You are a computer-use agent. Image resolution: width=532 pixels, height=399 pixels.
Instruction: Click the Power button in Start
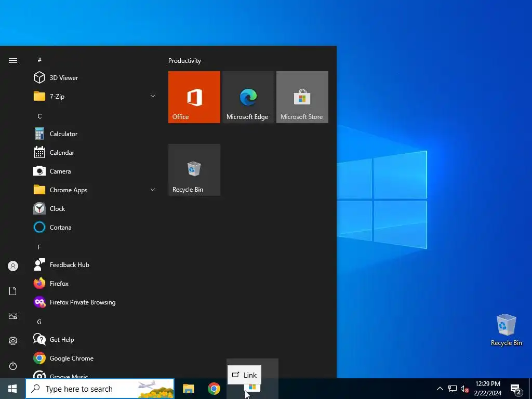point(13,366)
